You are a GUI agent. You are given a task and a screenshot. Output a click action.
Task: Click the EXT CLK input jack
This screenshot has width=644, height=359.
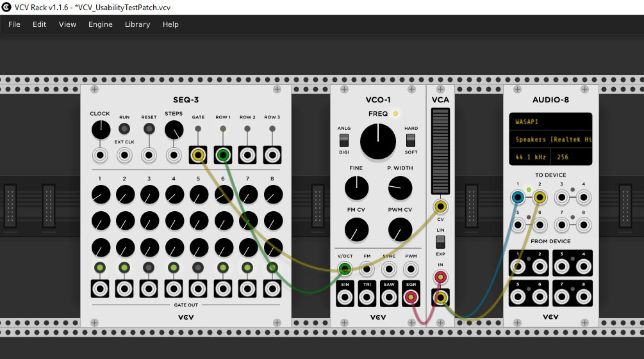click(124, 156)
